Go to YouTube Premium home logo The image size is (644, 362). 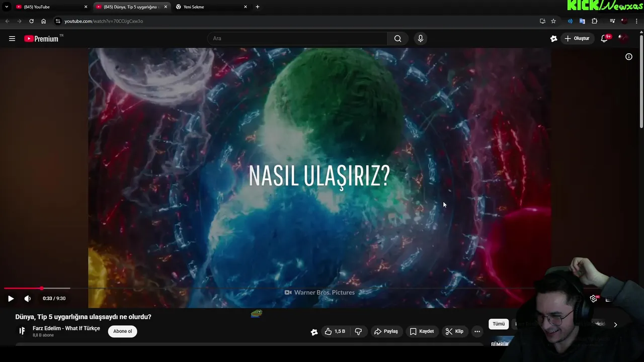(x=41, y=39)
